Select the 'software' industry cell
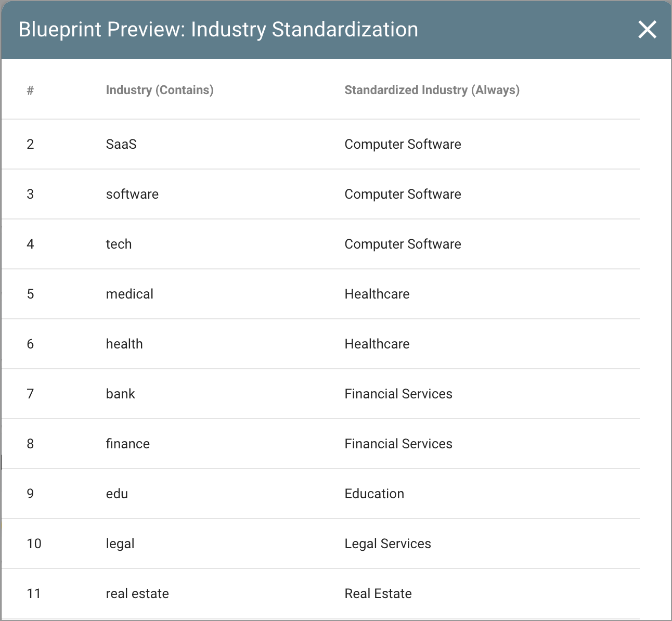 pyautogui.click(x=132, y=194)
